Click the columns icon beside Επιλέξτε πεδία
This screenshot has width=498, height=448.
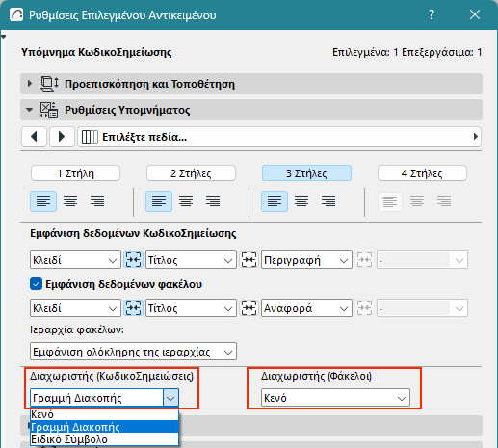(x=90, y=137)
